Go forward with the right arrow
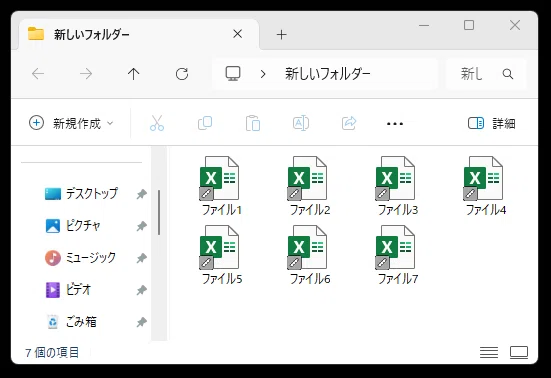 point(86,74)
